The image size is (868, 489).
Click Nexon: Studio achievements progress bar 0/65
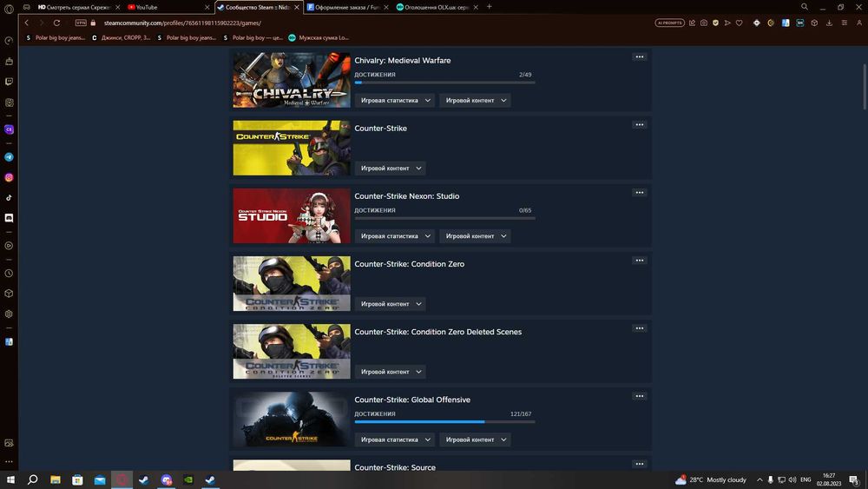point(444,218)
